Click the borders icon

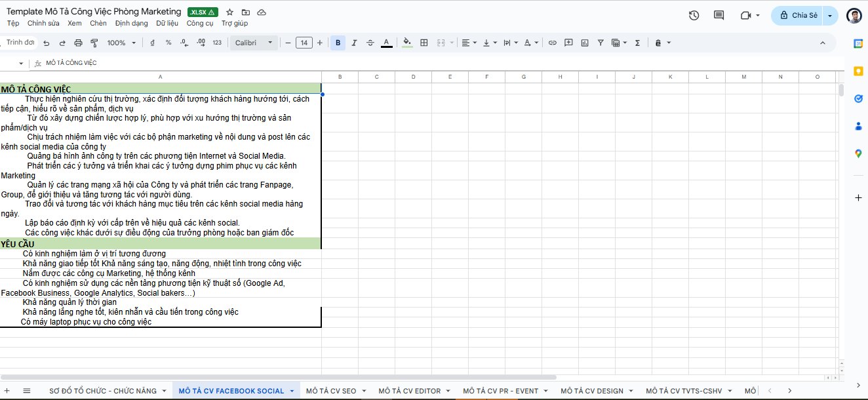[424, 43]
